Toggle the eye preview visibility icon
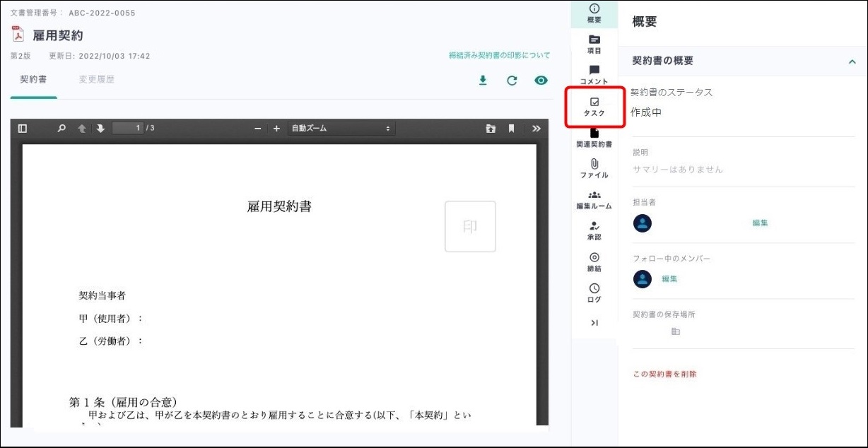This screenshot has height=448, width=868. pyautogui.click(x=541, y=81)
